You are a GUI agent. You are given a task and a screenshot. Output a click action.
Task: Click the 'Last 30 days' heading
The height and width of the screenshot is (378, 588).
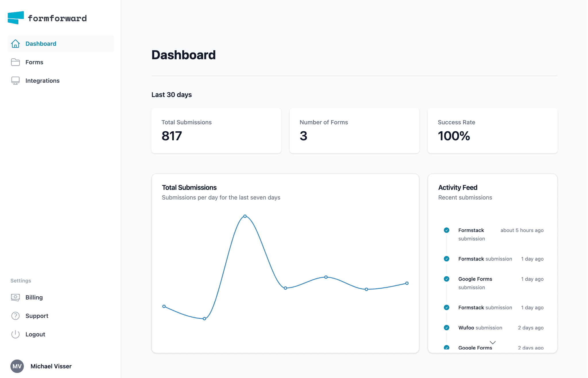coord(172,95)
